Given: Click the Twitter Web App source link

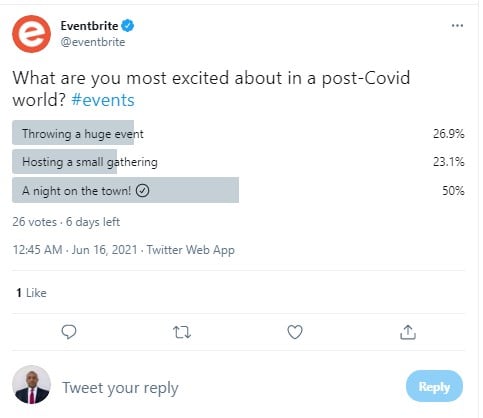Looking at the screenshot, I should [191, 250].
